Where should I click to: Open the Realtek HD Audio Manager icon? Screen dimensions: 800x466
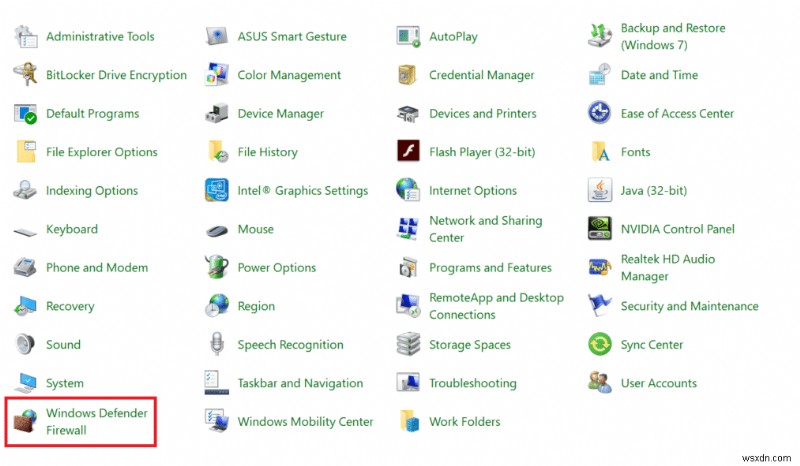[x=600, y=268]
